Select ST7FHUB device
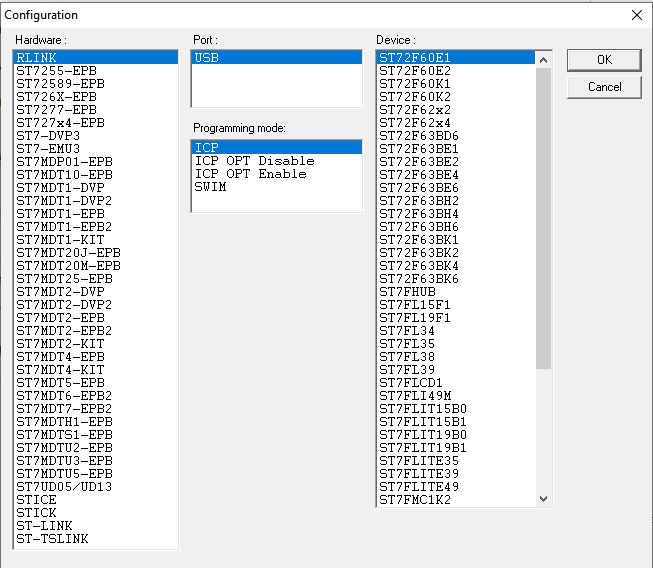Image resolution: width=653 pixels, height=568 pixels. point(456,291)
